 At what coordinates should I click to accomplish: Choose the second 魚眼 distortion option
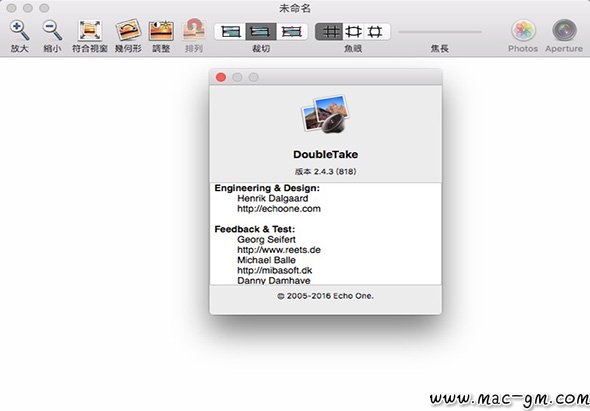tap(353, 32)
